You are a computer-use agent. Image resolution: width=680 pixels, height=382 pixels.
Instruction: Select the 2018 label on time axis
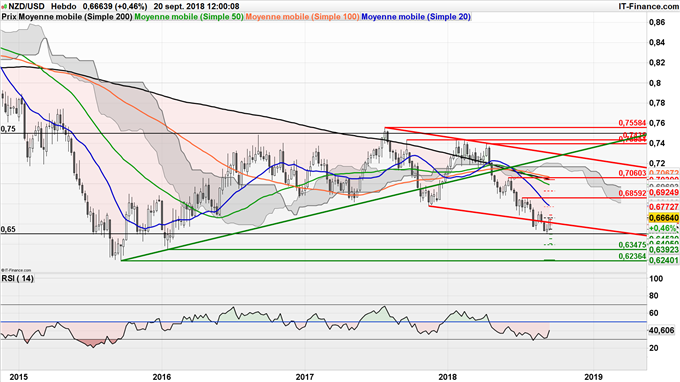pos(448,377)
